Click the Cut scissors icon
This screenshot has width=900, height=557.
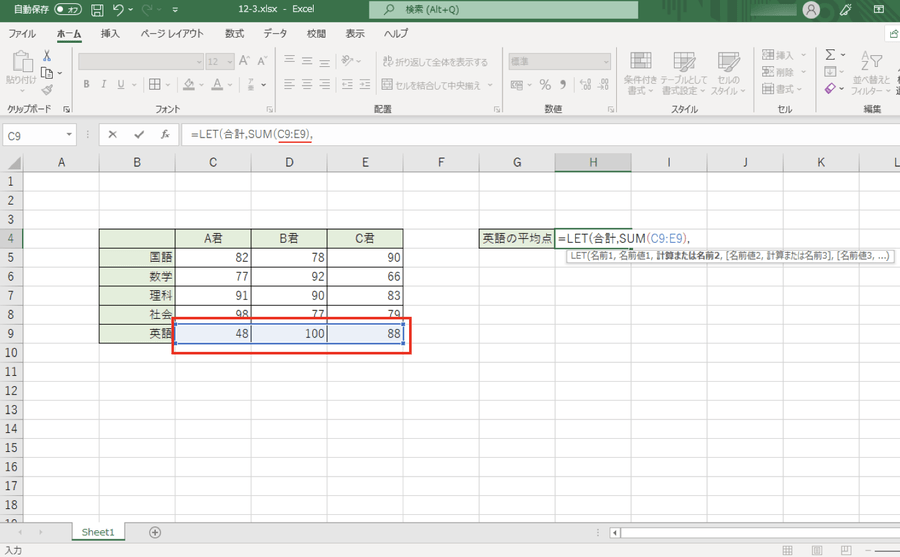pyautogui.click(x=46, y=57)
